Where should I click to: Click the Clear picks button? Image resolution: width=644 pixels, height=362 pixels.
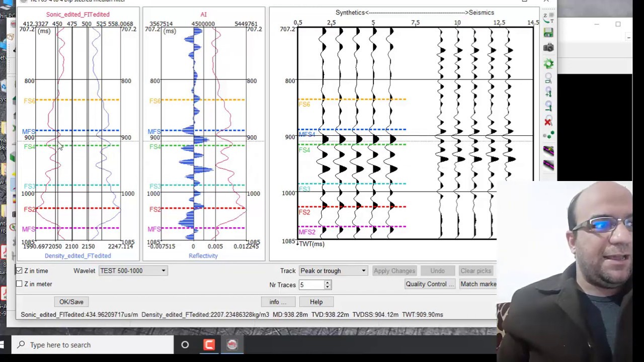click(x=476, y=270)
